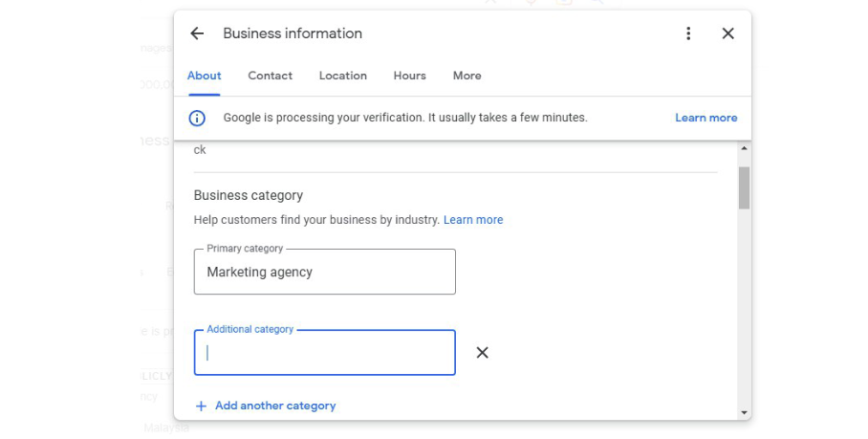Open the three-dot more options menu

coord(688,33)
